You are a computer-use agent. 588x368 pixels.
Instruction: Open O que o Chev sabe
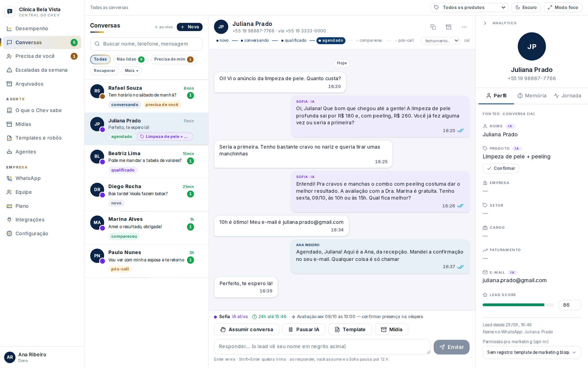(42, 110)
